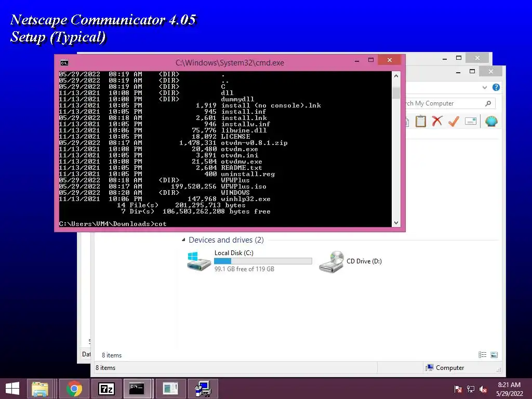Click WFWPlus.iso in cmd listing

[x=244, y=187]
